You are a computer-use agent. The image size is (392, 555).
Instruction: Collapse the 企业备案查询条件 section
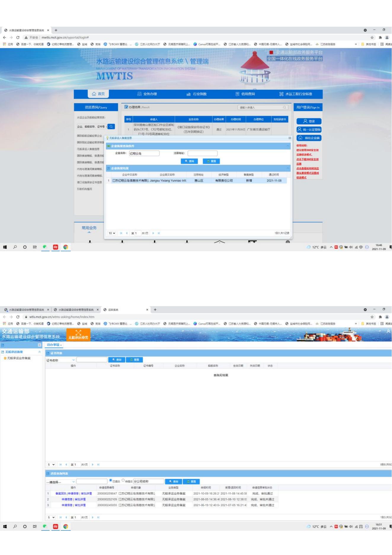click(287, 146)
